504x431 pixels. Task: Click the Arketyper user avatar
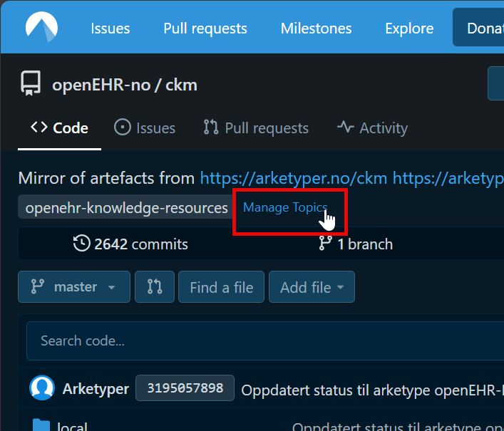(42, 389)
